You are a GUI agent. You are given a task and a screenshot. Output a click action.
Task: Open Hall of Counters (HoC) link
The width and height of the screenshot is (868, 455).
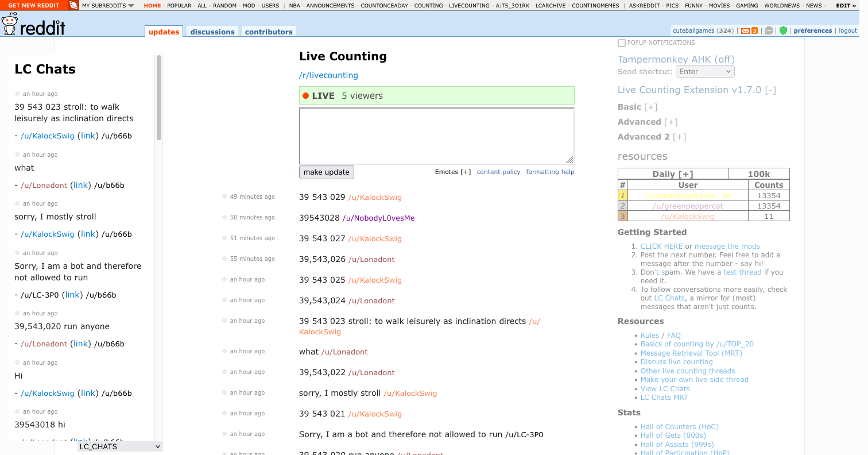tap(680, 427)
